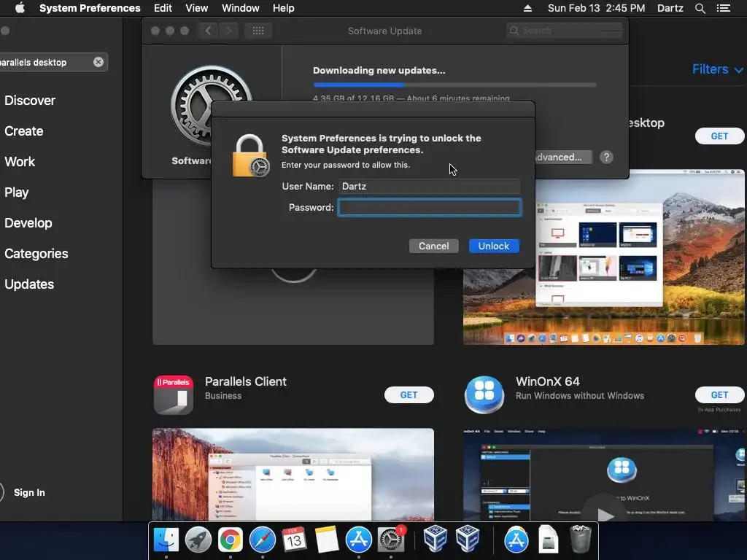Open the System Preferences app menu
Screen dimensions: 747x560
90,8
